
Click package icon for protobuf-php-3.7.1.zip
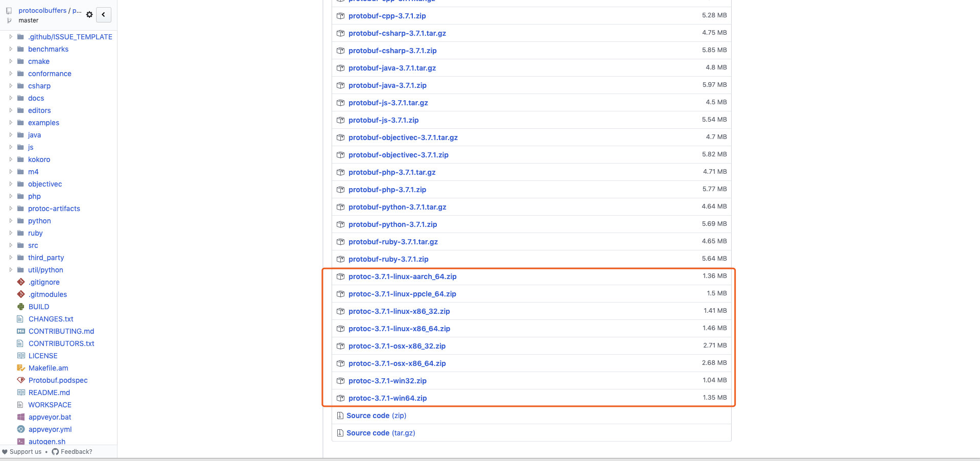(x=340, y=190)
